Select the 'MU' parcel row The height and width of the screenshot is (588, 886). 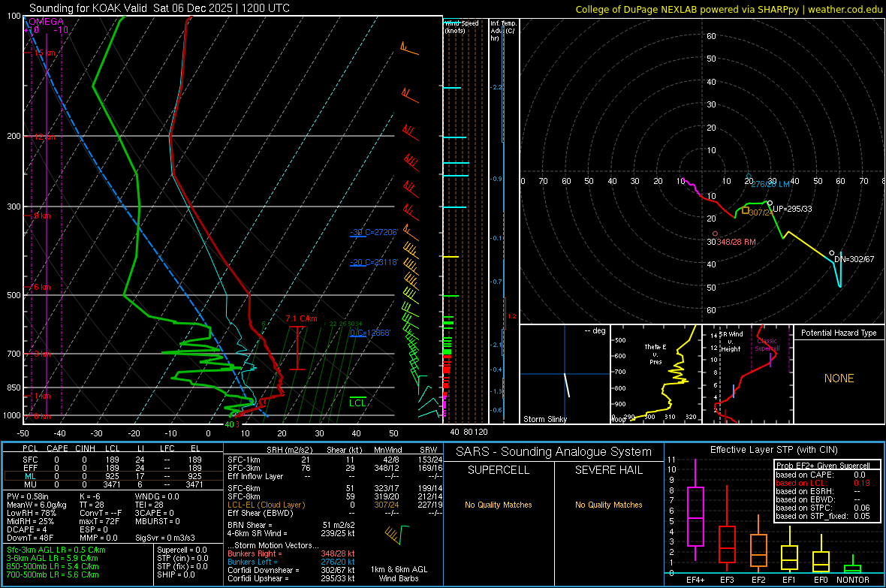coord(113,484)
